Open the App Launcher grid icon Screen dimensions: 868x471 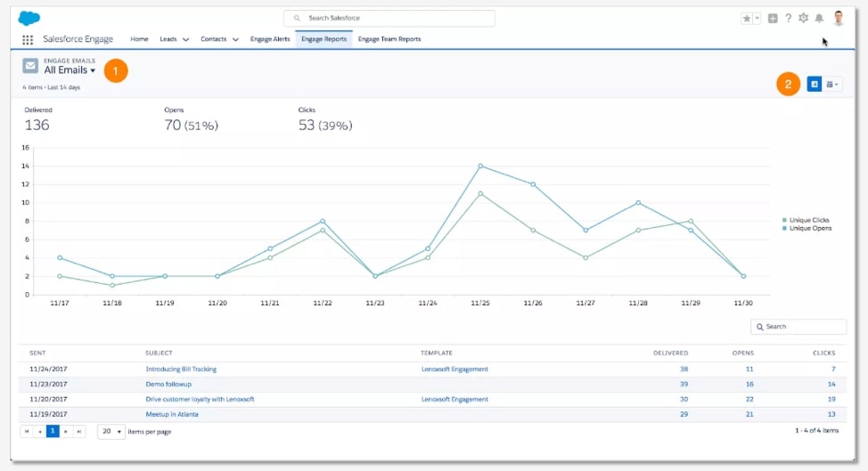28,40
